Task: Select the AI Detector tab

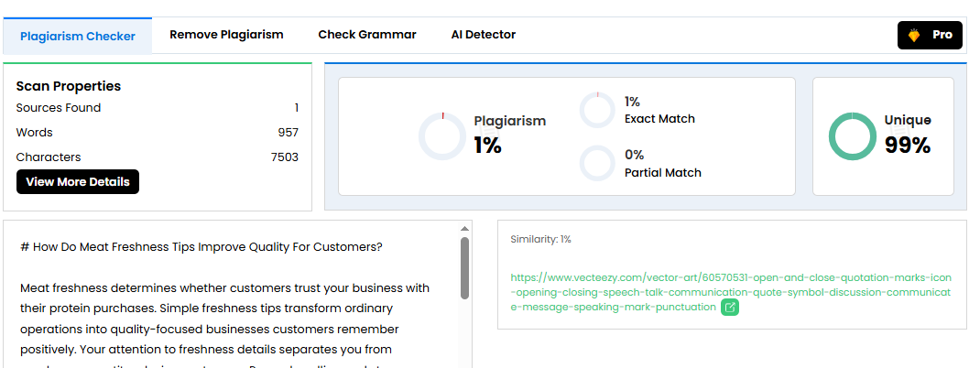Action: [484, 35]
